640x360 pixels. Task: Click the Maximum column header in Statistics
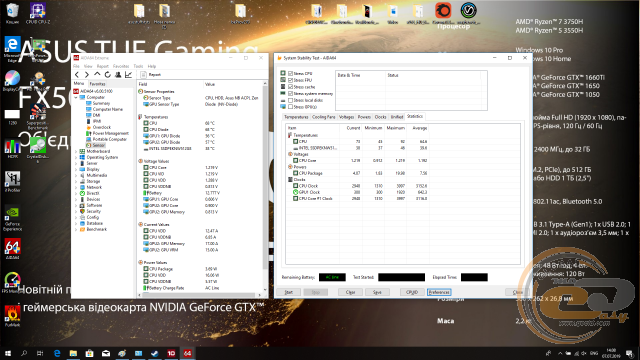click(x=396, y=128)
